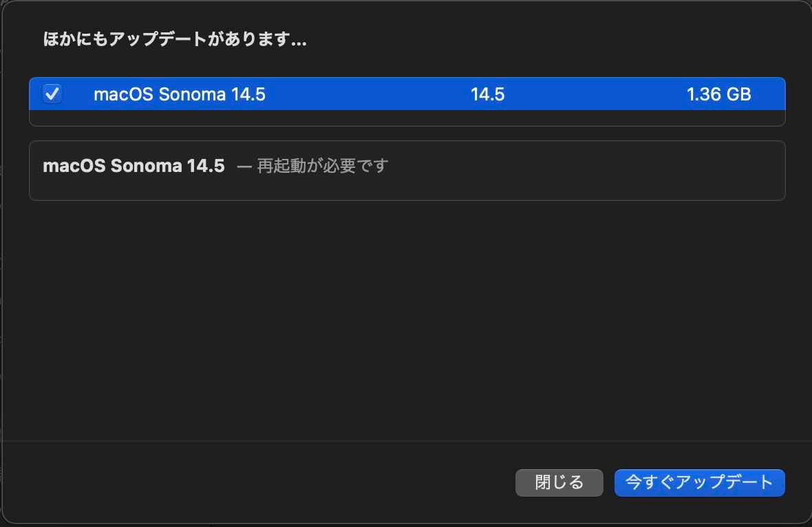Click the bold macOS Sonoma 14.5 description title
This screenshot has height=527, width=812.
(133, 166)
